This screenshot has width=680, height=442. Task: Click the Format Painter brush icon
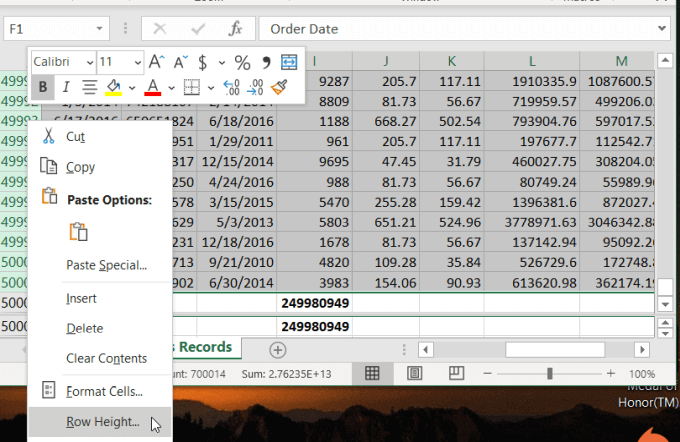click(280, 87)
